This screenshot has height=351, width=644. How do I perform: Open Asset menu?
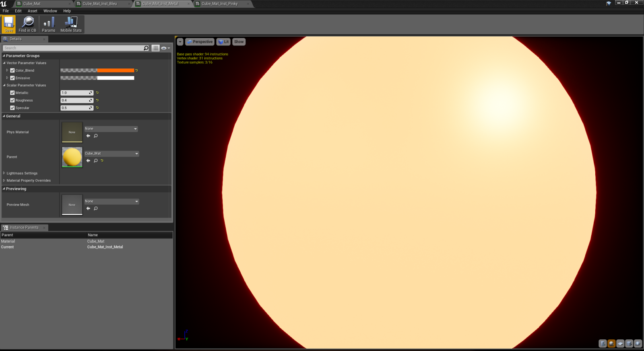pyautogui.click(x=32, y=11)
